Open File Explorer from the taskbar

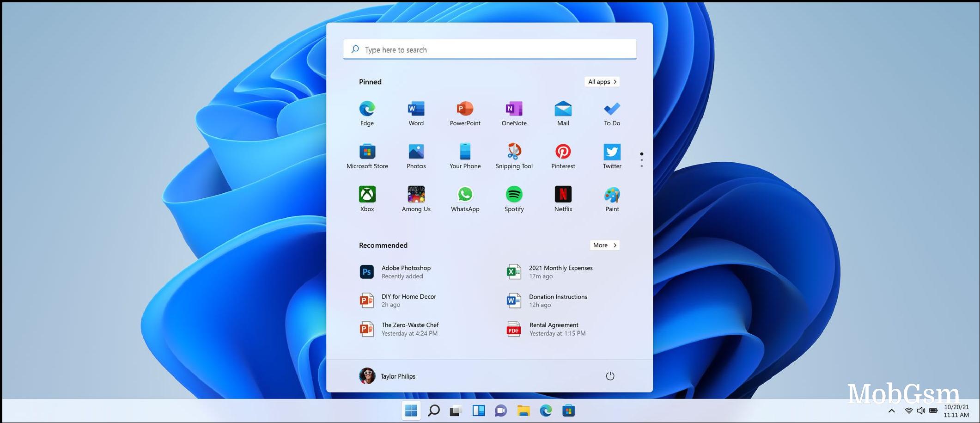click(x=523, y=411)
